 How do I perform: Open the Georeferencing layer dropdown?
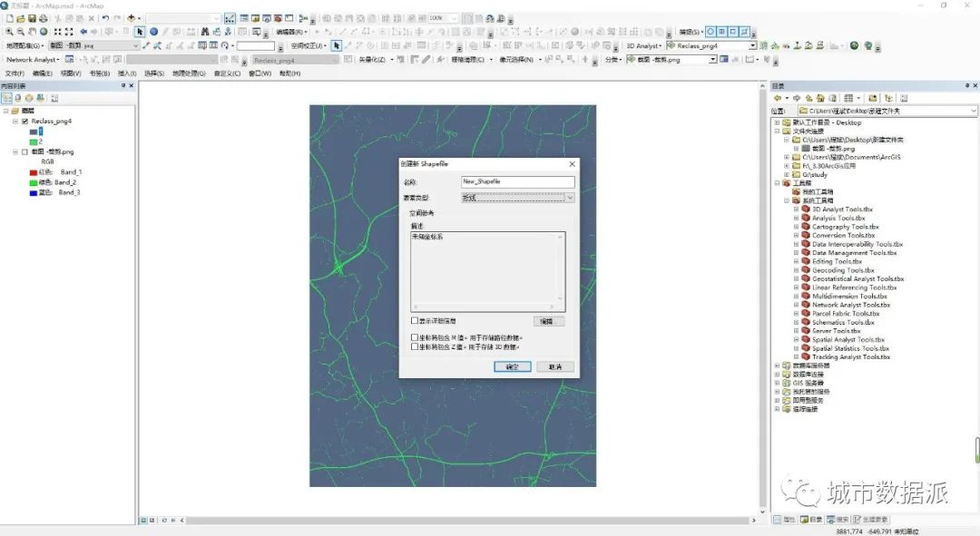point(135,45)
